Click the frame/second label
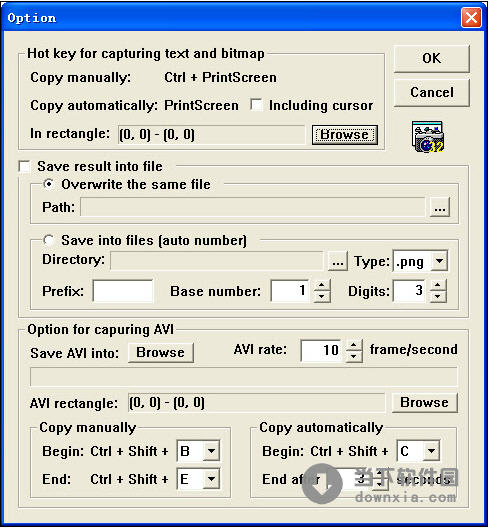The height and width of the screenshot is (528, 489). (414, 350)
